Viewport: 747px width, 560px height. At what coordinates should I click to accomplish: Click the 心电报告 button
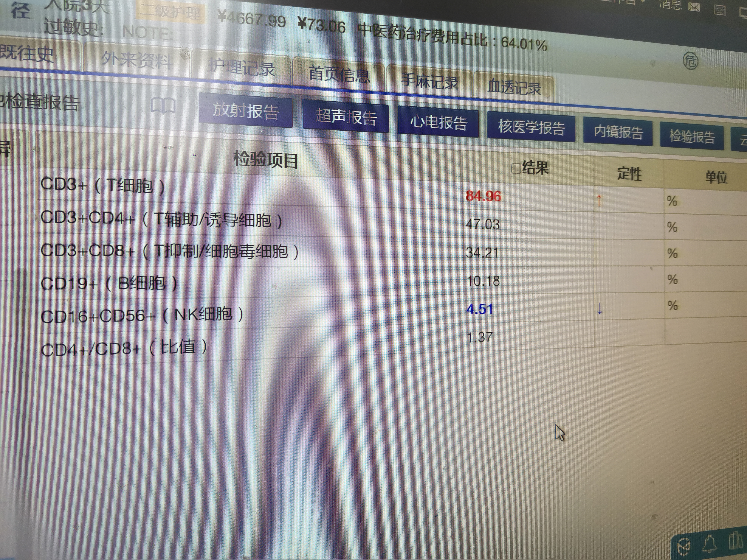[438, 122]
